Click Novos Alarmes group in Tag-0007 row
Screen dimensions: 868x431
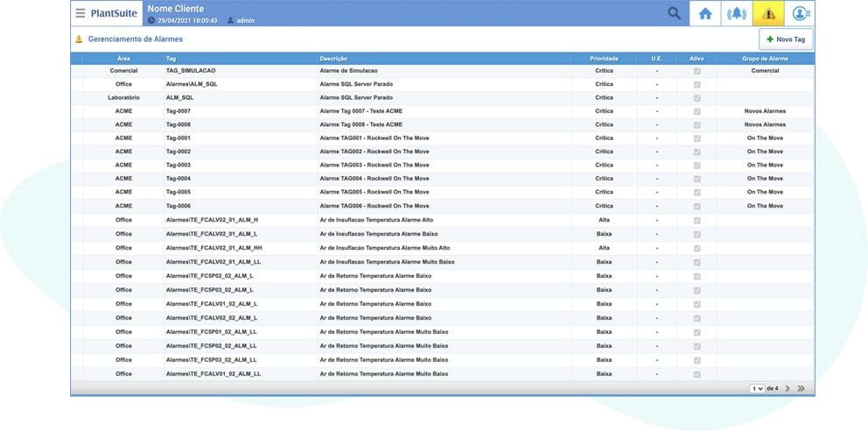point(765,111)
